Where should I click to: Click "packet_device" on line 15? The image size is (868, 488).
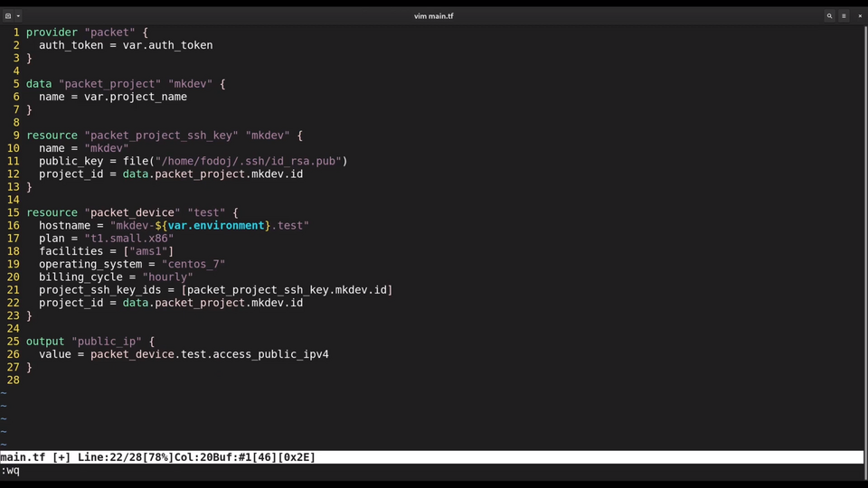pyautogui.click(x=132, y=213)
